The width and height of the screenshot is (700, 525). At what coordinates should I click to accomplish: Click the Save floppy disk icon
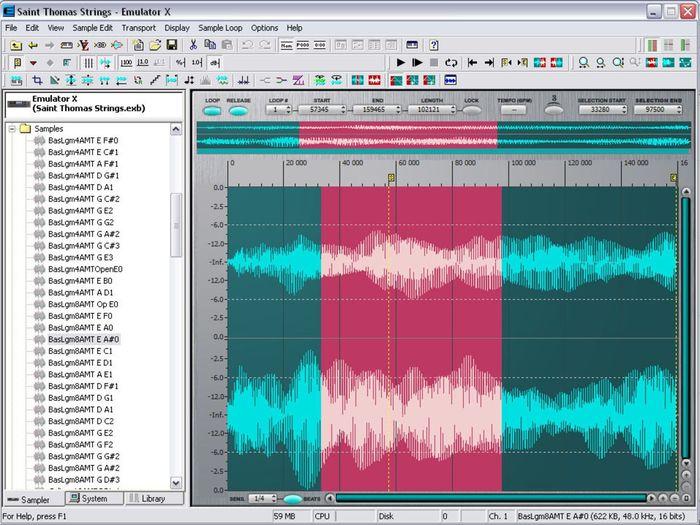(172, 45)
